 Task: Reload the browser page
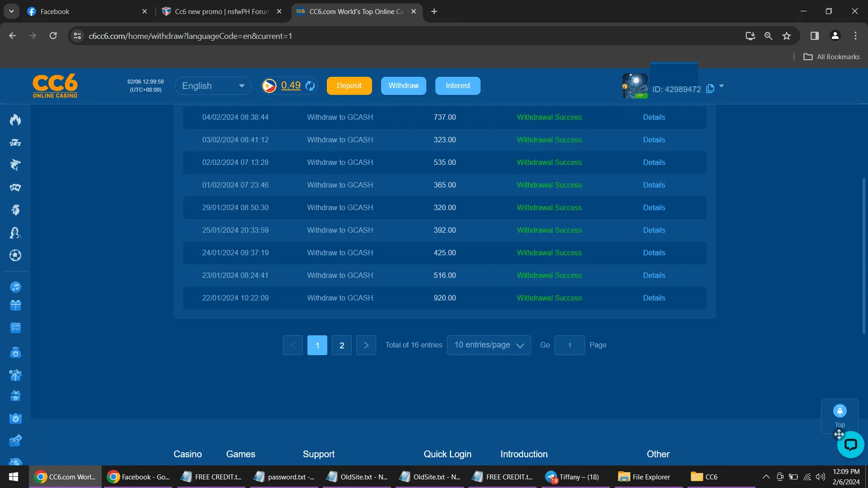pyautogui.click(x=53, y=36)
